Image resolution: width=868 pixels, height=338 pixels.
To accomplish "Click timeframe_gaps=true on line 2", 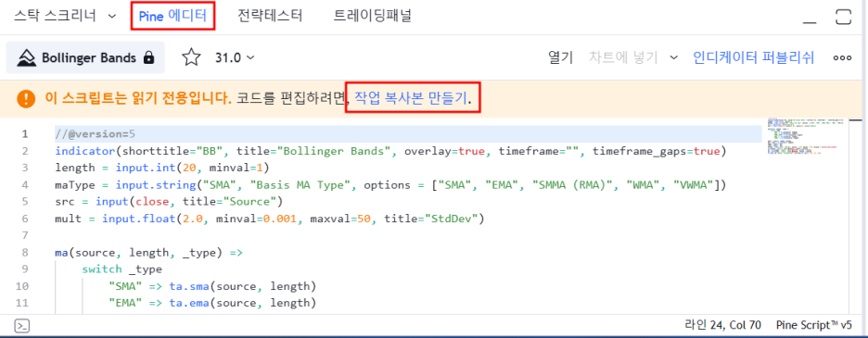I will coord(656,151).
